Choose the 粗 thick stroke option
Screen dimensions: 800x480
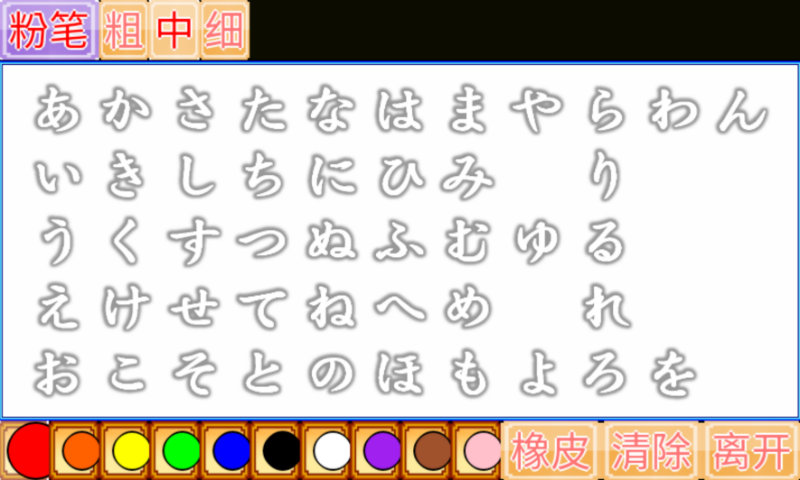point(124,30)
